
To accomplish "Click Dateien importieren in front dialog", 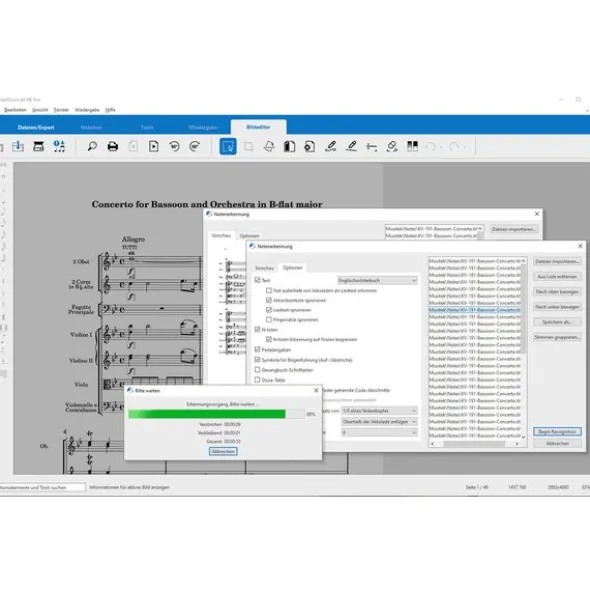I will coord(557,261).
